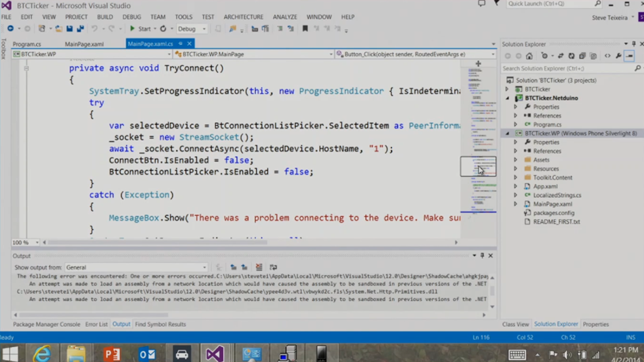Toggle auto-hide pin on Output panel
This screenshot has height=362, width=644.
pos(482,256)
